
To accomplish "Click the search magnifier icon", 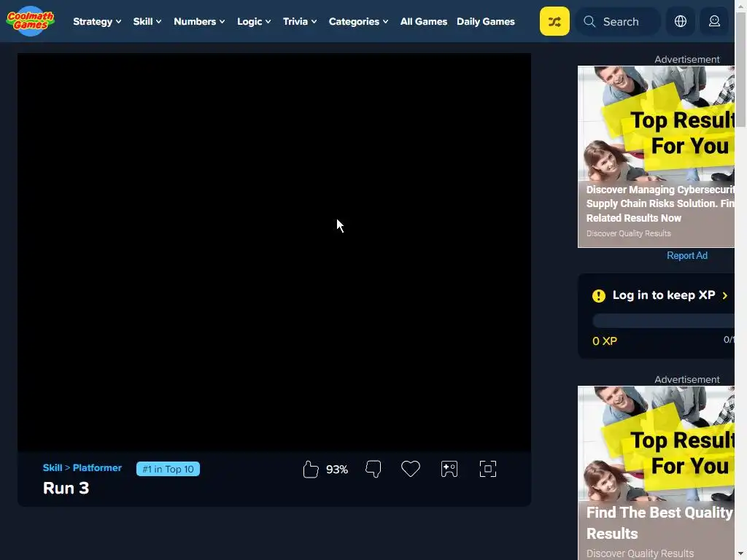I will pyautogui.click(x=589, y=21).
